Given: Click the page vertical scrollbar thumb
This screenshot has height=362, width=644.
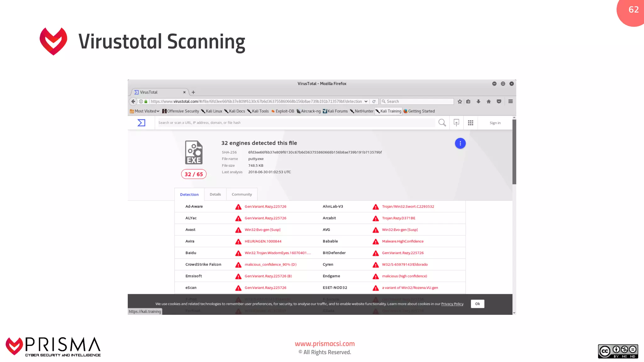Looking at the screenshot, I should pyautogui.click(x=514, y=152).
